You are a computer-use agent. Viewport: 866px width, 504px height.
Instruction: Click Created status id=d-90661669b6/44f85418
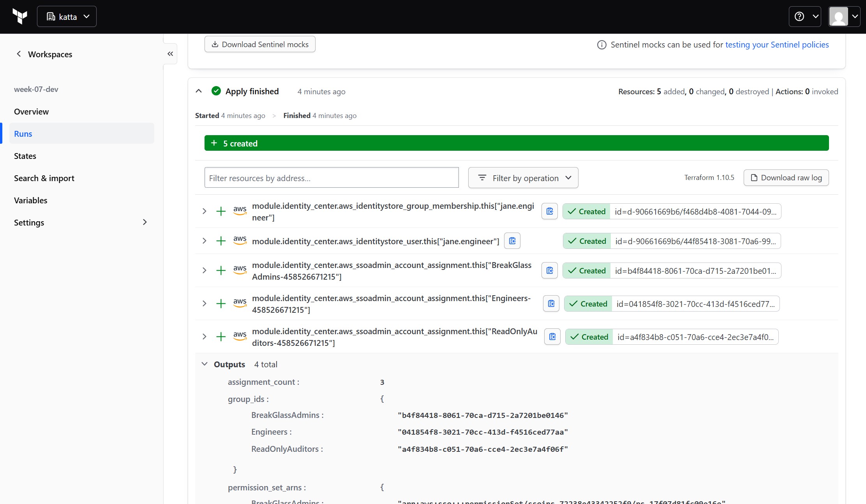pyautogui.click(x=672, y=241)
